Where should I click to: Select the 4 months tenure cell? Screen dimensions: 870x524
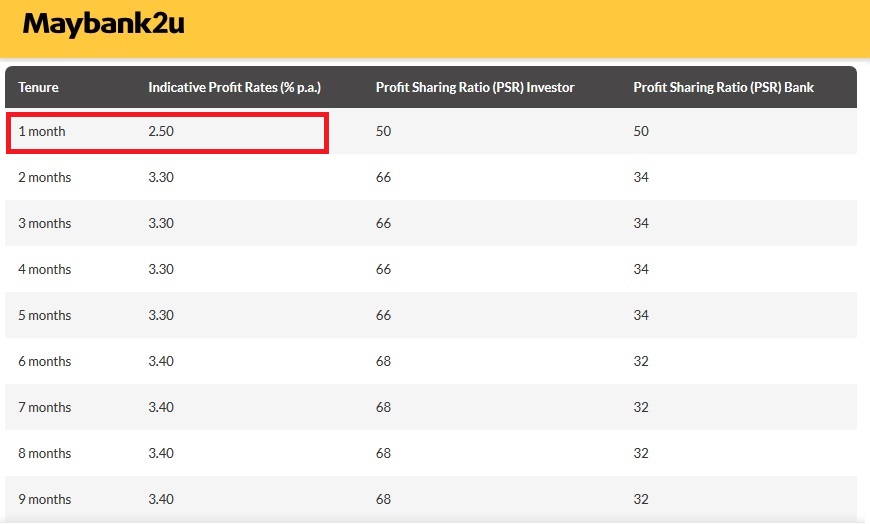click(x=45, y=269)
